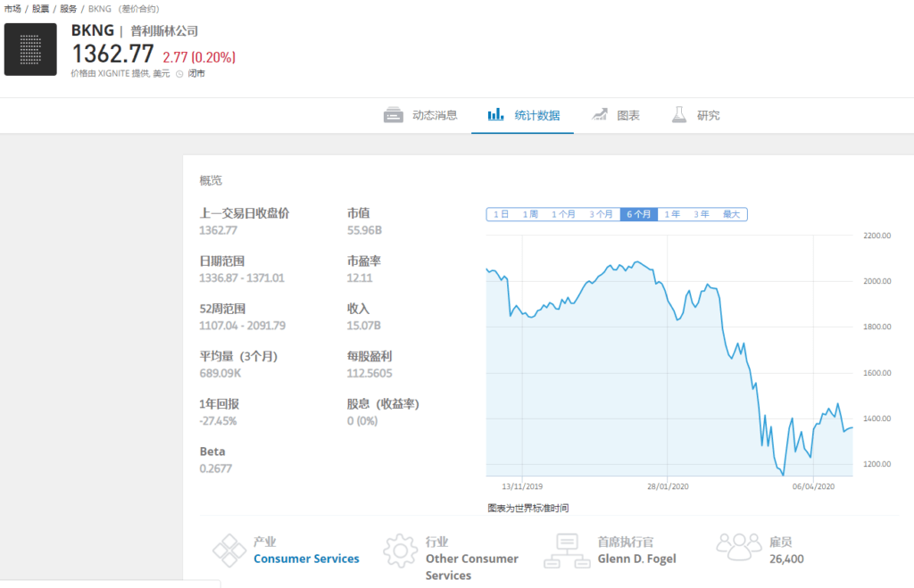The image size is (914, 588).
Task: Click the 普利斯林公司 company name
Action: 164,31
